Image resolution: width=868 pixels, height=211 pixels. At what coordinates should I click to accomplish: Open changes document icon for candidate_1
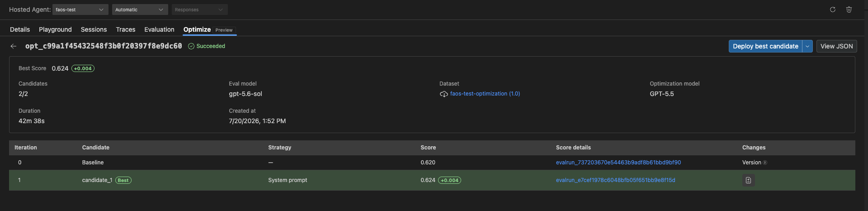(748, 180)
